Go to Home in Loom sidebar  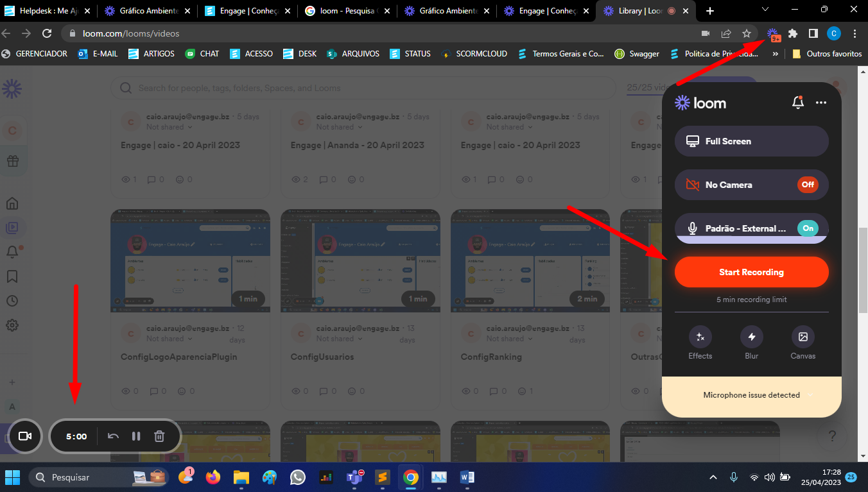[12, 204]
